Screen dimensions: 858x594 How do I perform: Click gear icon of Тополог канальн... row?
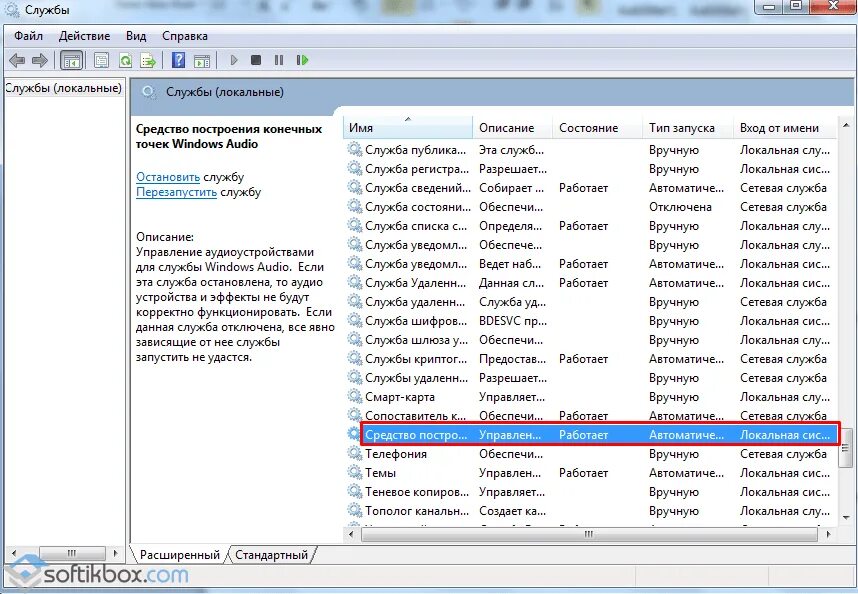coord(355,511)
